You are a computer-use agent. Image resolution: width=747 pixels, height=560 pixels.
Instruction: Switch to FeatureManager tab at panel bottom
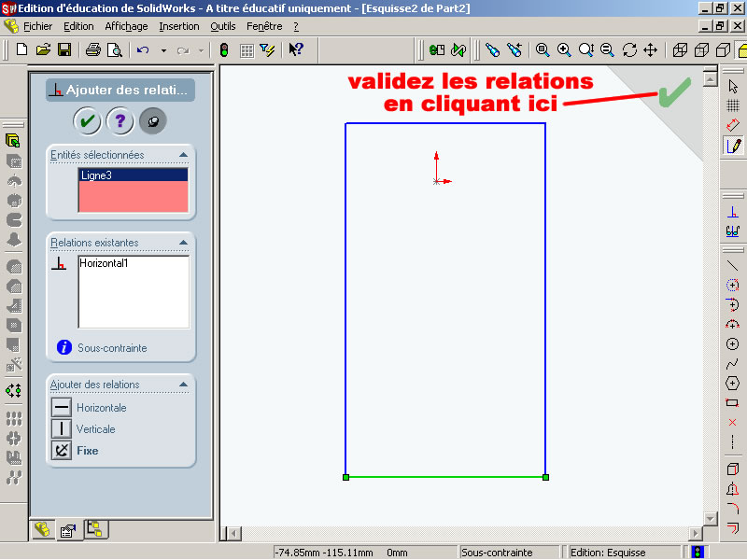point(42,529)
